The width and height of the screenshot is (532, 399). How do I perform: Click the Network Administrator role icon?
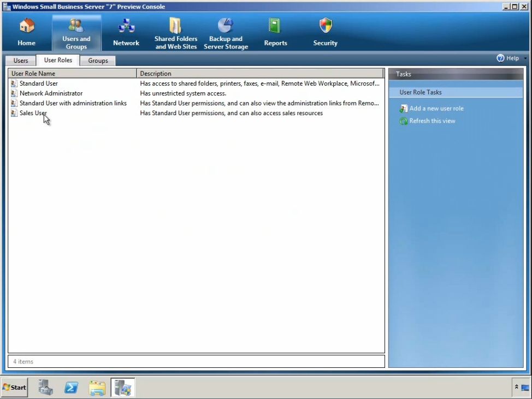pyautogui.click(x=14, y=93)
